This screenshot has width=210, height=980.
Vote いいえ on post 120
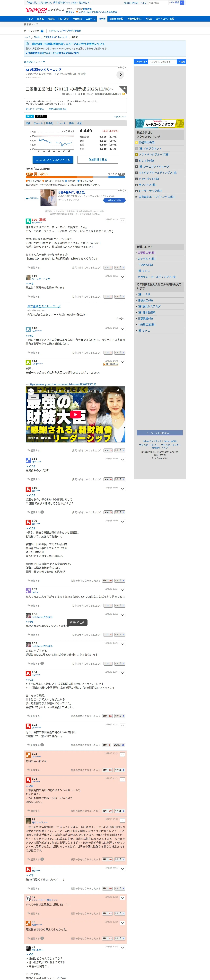(x=120, y=267)
